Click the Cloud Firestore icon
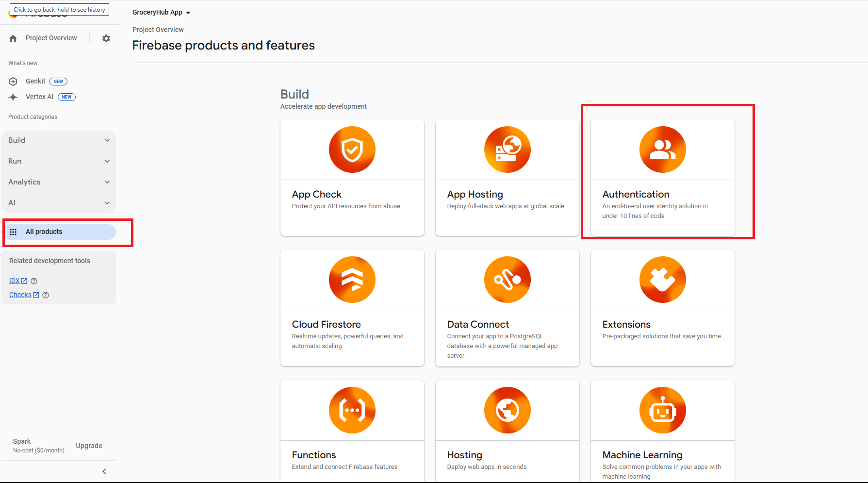This screenshot has height=483, width=868. click(352, 280)
